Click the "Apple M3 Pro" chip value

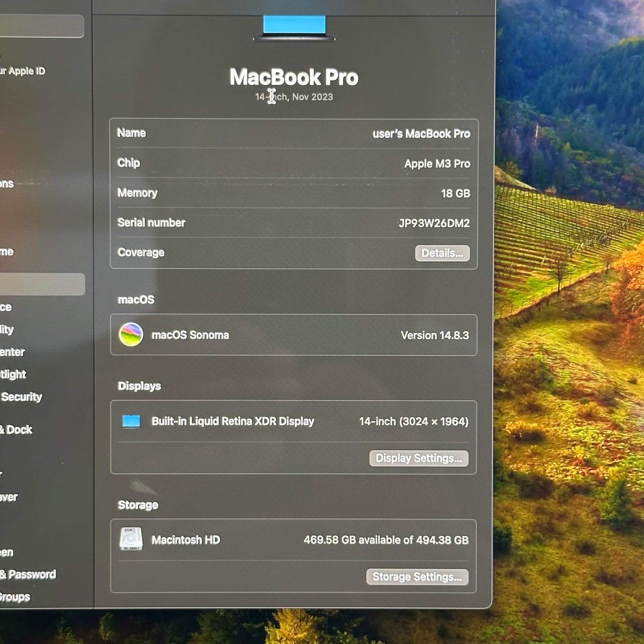[x=437, y=164]
